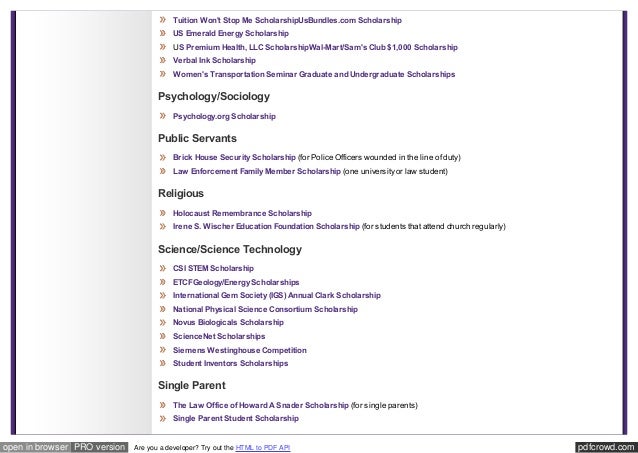Click the note 'for single parents'
The width and height of the screenshot is (638, 453).
click(384, 405)
